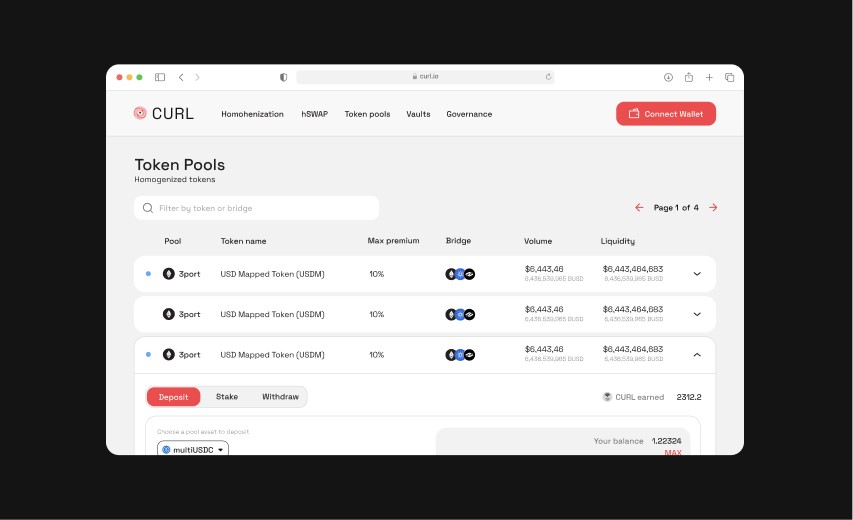Go to next page red arrow
853x520 pixels.
(x=713, y=207)
